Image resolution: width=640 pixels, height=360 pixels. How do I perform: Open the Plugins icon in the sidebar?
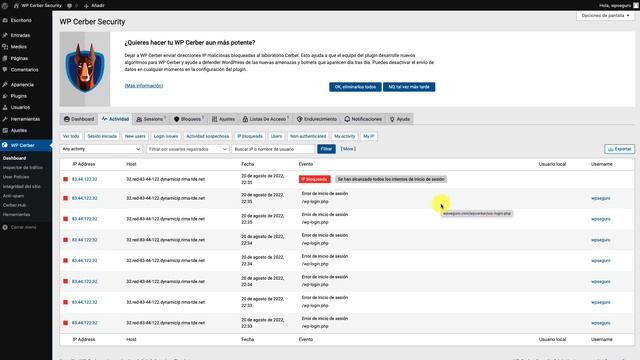pyautogui.click(x=5, y=96)
